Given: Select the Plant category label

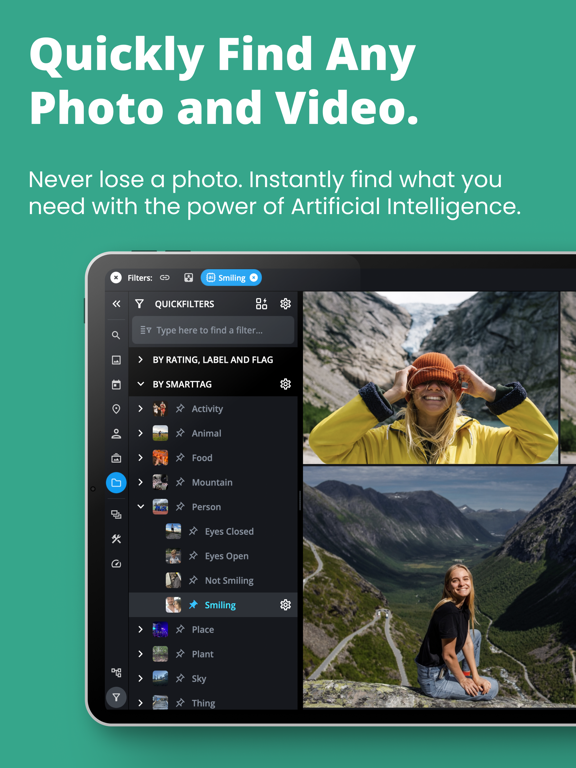Looking at the screenshot, I should click(203, 654).
